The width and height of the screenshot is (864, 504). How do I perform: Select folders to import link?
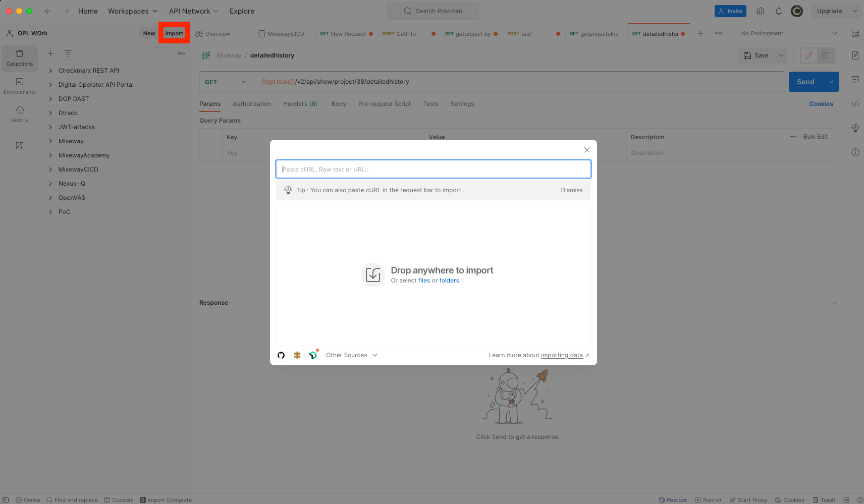pyautogui.click(x=449, y=281)
